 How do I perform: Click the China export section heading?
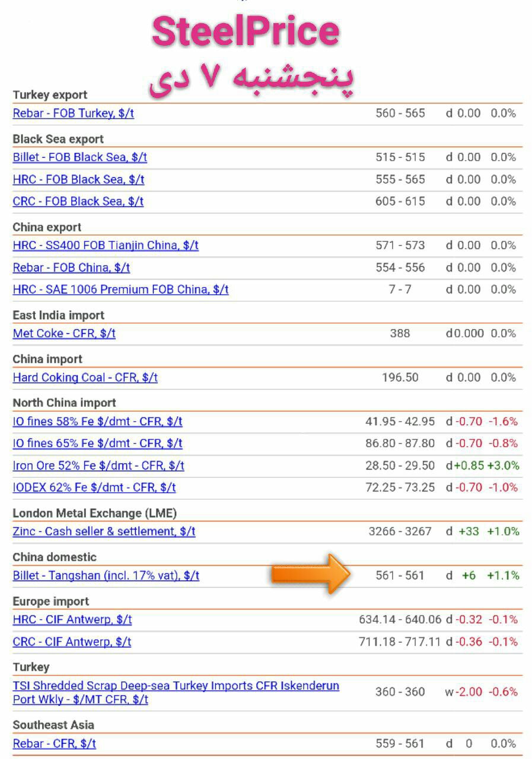[x=47, y=227]
